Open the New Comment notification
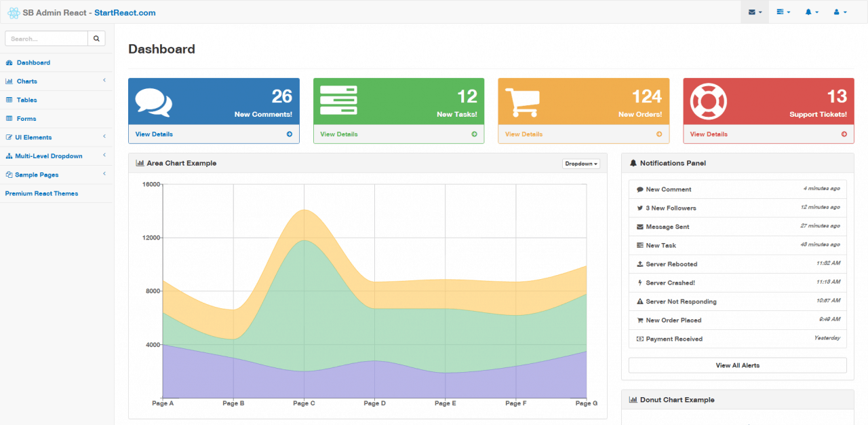The width and height of the screenshot is (868, 425). pyautogui.click(x=738, y=189)
